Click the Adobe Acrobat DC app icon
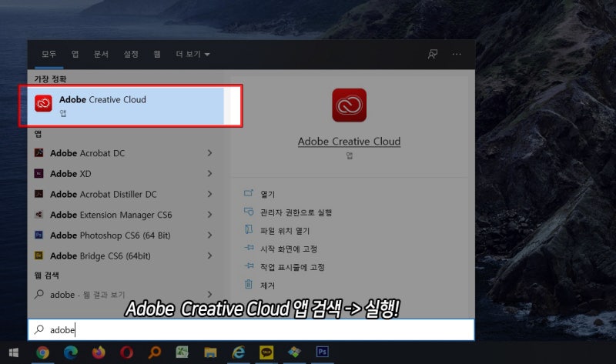This screenshot has height=364, width=616. coord(39,152)
